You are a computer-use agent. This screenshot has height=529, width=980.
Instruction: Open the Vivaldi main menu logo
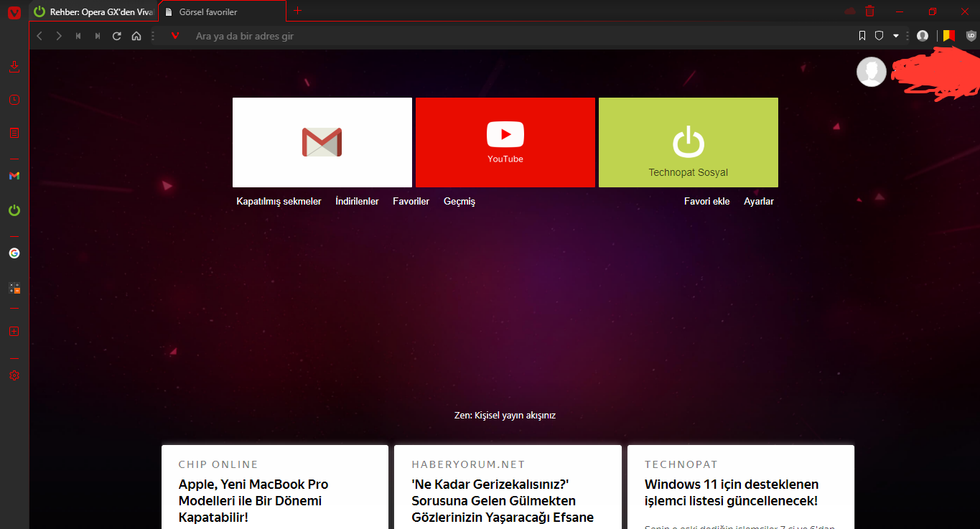point(14,11)
